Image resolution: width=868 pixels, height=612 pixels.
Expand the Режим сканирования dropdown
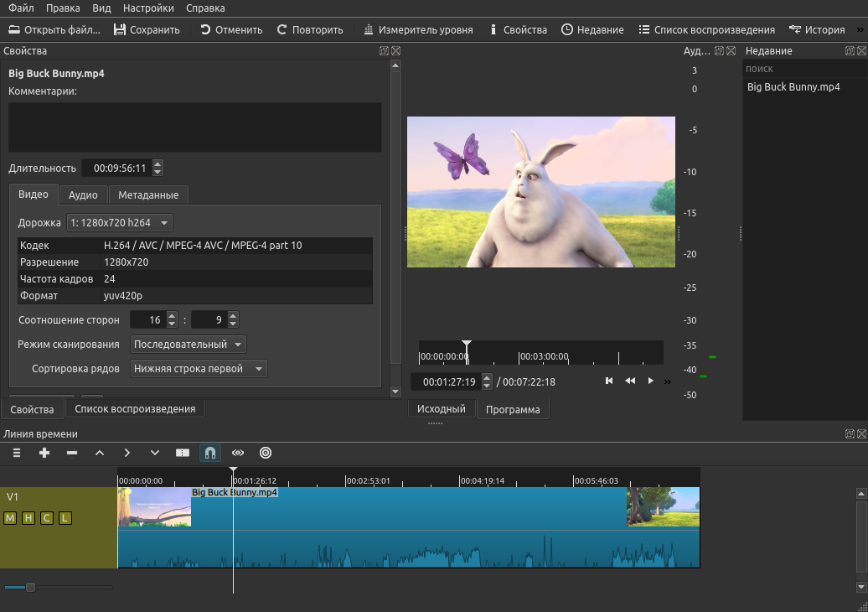[x=189, y=345]
